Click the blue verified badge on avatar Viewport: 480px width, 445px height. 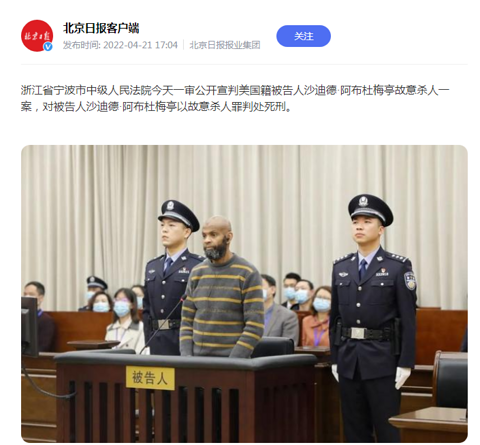point(48,47)
